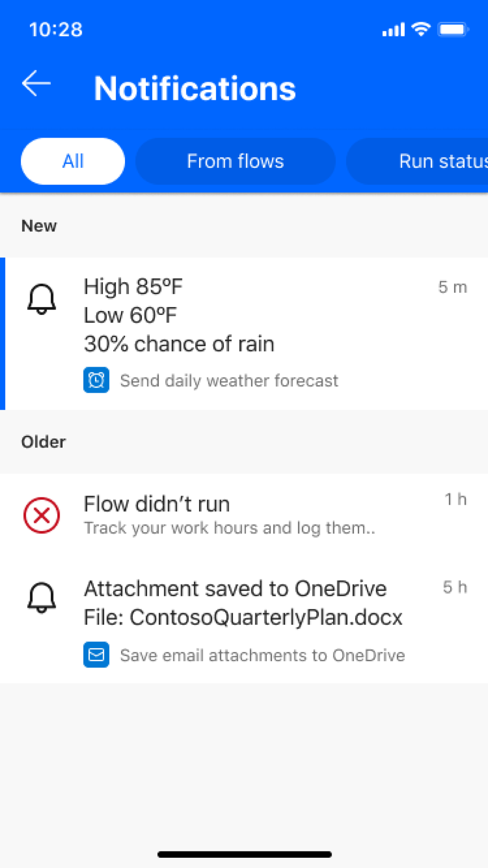Switch to the From flows tab

point(235,161)
